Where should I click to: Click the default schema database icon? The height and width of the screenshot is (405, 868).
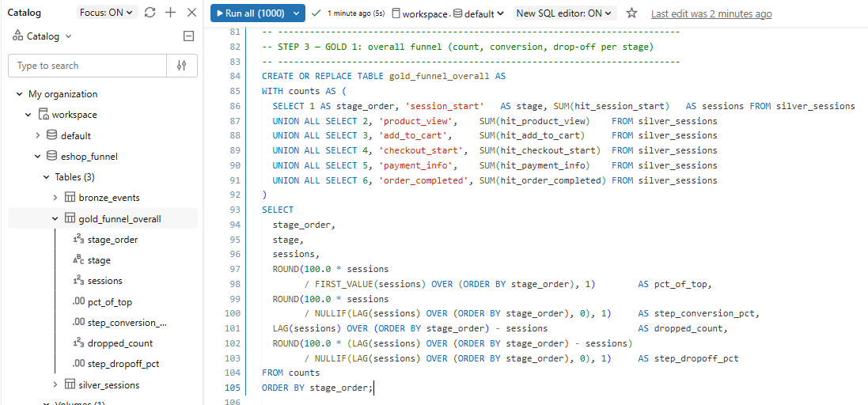coord(51,135)
